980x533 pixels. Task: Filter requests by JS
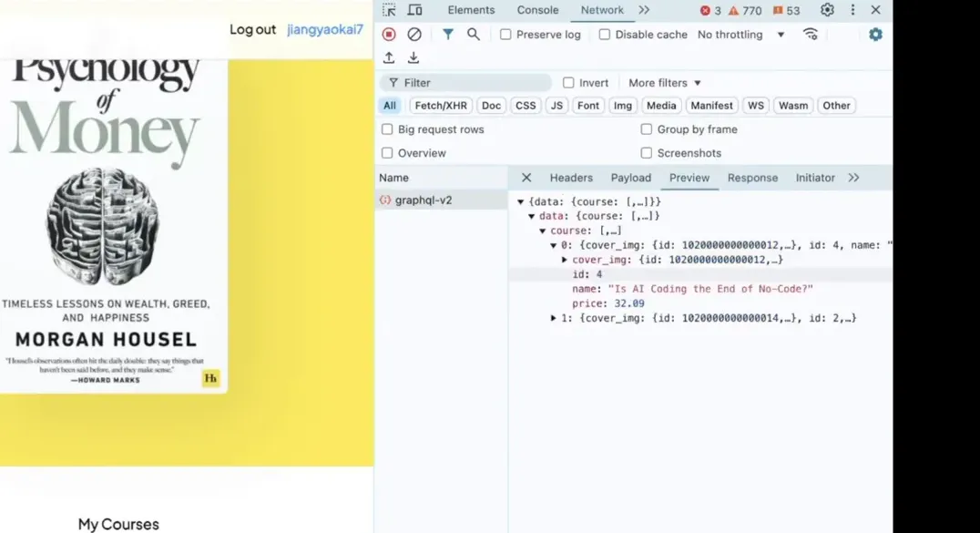pyautogui.click(x=556, y=106)
